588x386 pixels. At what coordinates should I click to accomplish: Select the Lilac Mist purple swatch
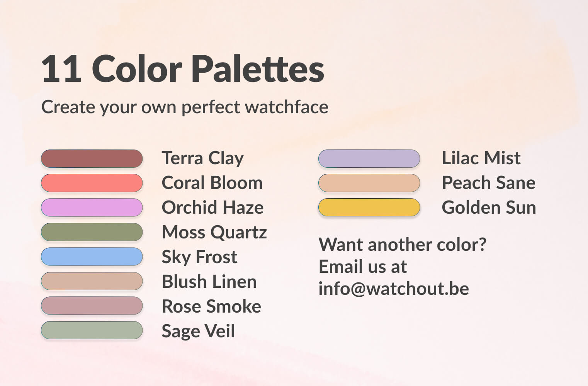click(369, 158)
